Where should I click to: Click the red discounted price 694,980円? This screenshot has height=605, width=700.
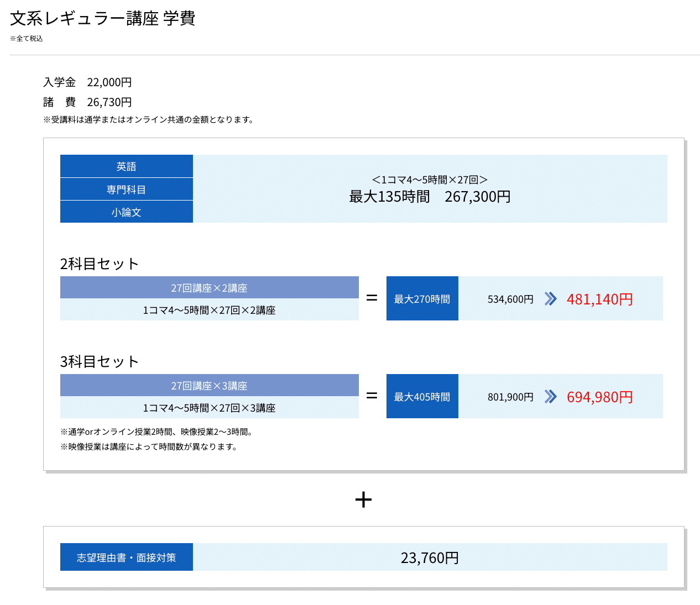600,397
